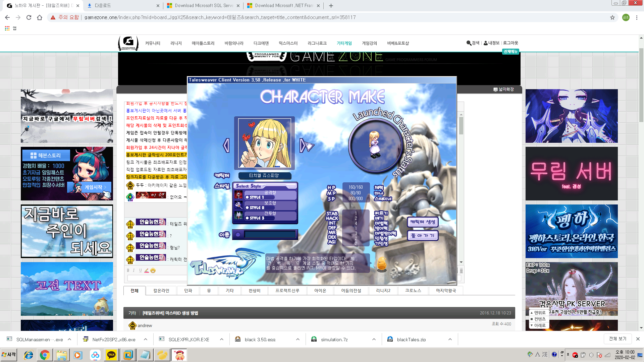
Task: Click the 로그아웃 logout link
Action: (511, 43)
